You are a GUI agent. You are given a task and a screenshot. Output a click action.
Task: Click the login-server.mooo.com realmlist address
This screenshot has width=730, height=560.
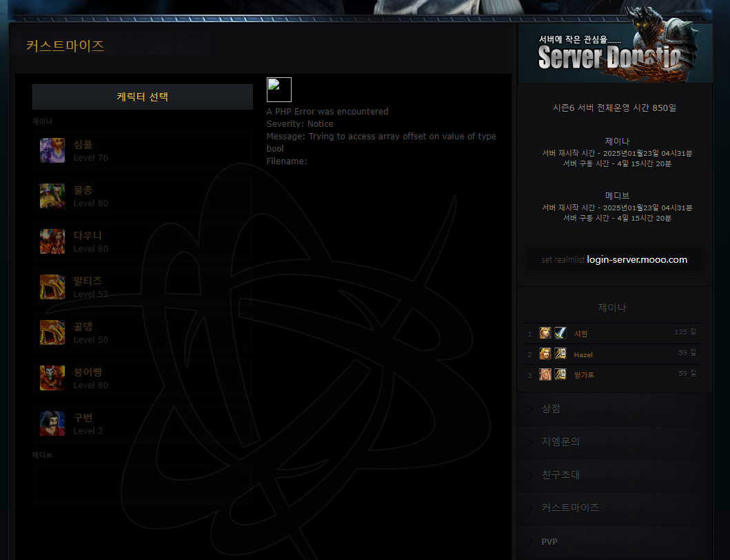(x=637, y=260)
